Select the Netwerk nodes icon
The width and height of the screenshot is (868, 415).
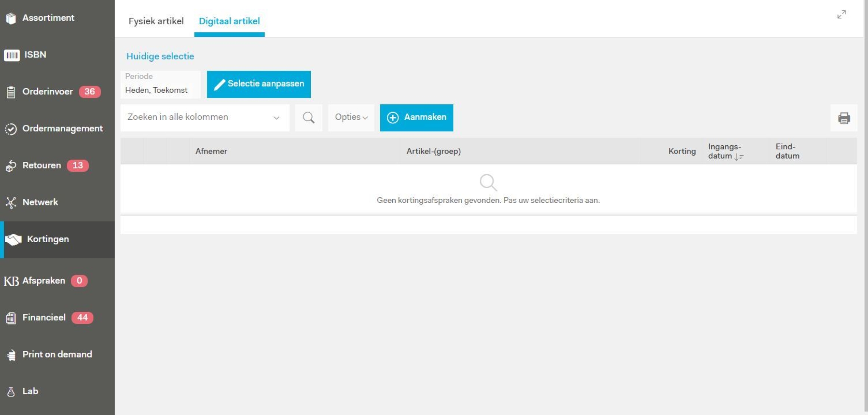pyautogui.click(x=11, y=202)
